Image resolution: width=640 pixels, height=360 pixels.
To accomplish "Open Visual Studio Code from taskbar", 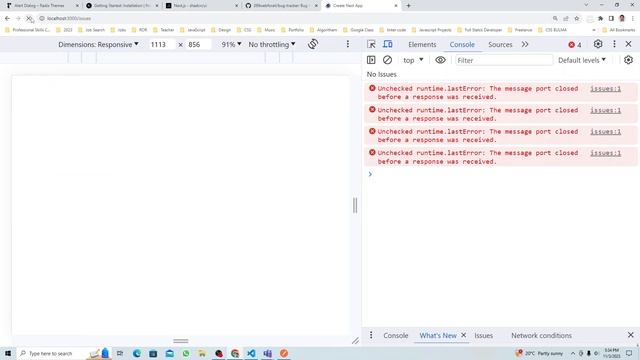I will coord(251,353).
